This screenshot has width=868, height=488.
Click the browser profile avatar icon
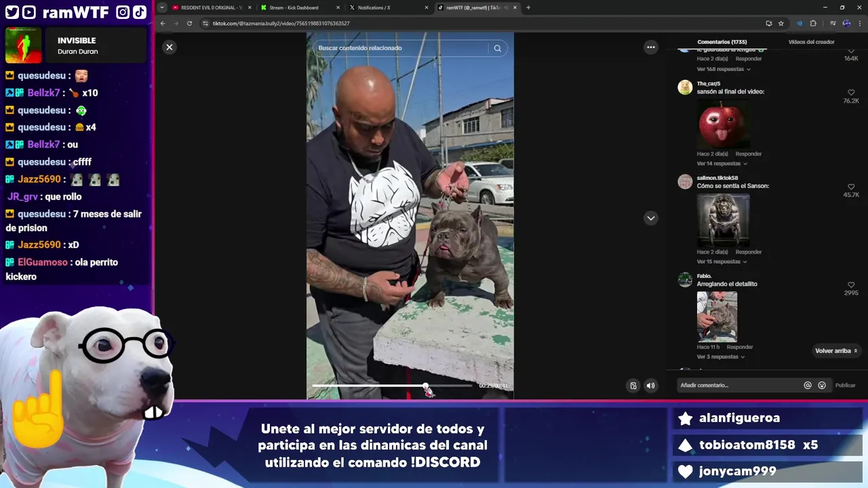[846, 23]
